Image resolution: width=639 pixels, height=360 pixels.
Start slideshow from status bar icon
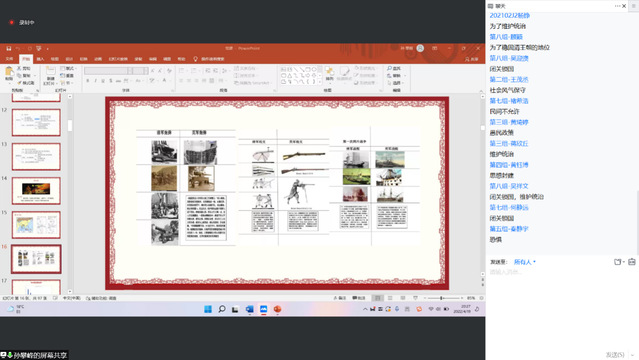pyautogui.click(x=415, y=298)
